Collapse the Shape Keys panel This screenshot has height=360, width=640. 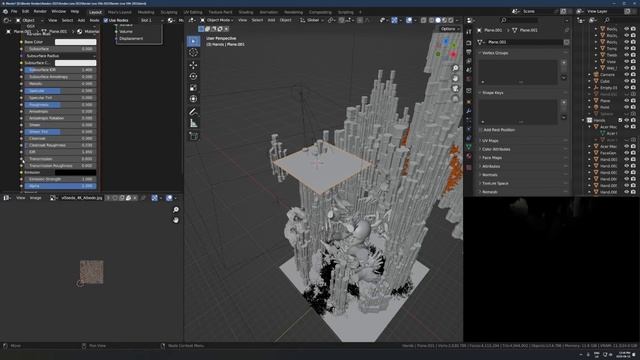(x=492, y=93)
